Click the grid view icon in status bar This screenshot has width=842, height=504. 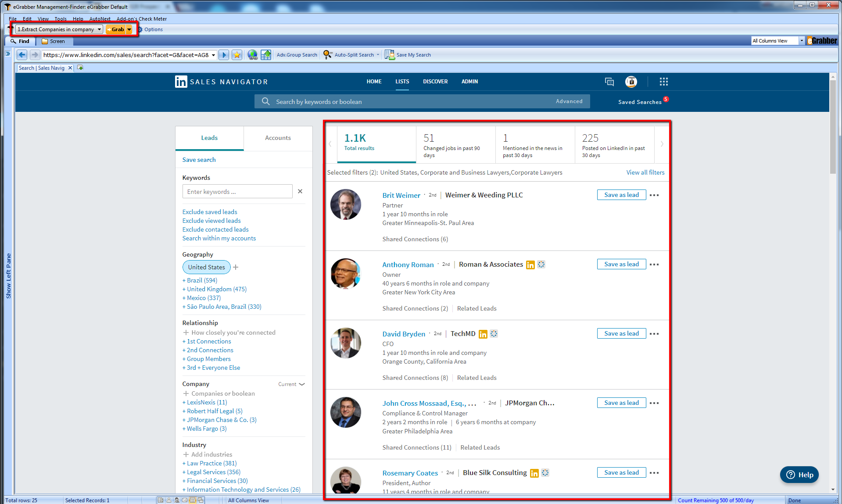pos(161,500)
